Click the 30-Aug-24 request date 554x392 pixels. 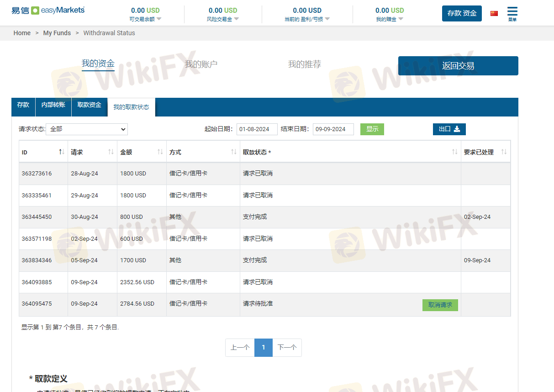point(84,217)
